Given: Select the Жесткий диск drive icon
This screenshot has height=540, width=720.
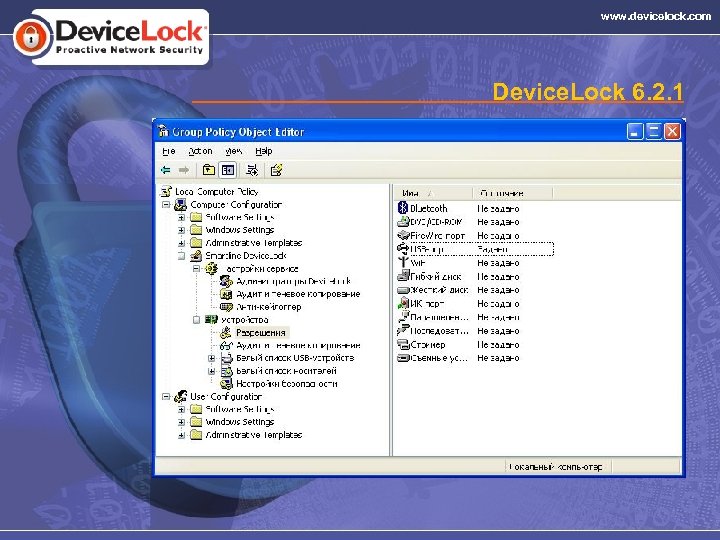Looking at the screenshot, I should pos(403,290).
